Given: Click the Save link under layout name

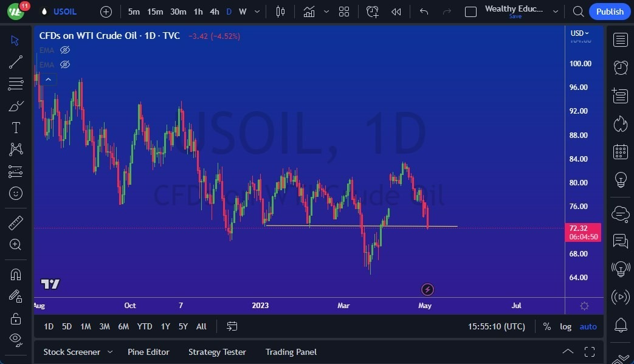Looking at the screenshot, I should [x=515, y=16].
